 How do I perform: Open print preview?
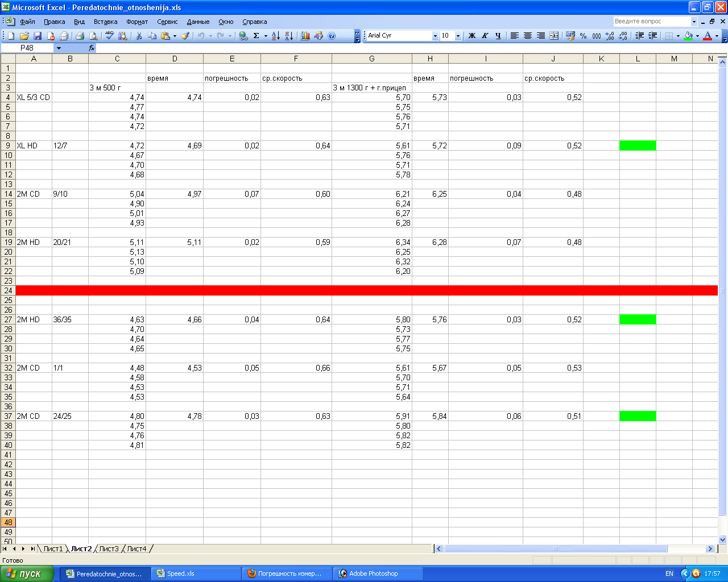[93, 36]
